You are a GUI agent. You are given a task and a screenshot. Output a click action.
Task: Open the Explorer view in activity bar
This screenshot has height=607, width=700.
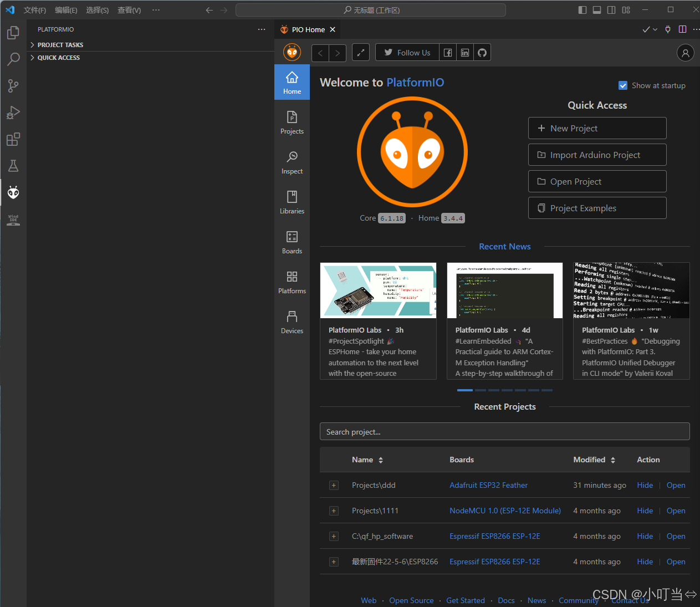tap(13, 33)
